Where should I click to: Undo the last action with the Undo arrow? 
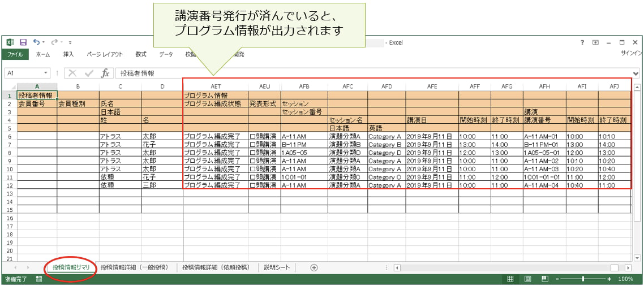tap(36, 42)
